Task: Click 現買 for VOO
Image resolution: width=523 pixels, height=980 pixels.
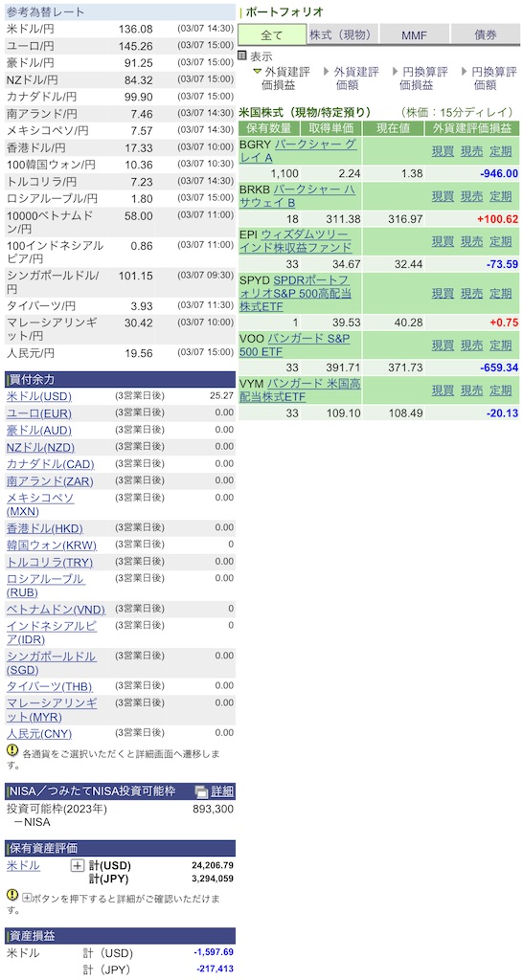Action: (443, 345)
